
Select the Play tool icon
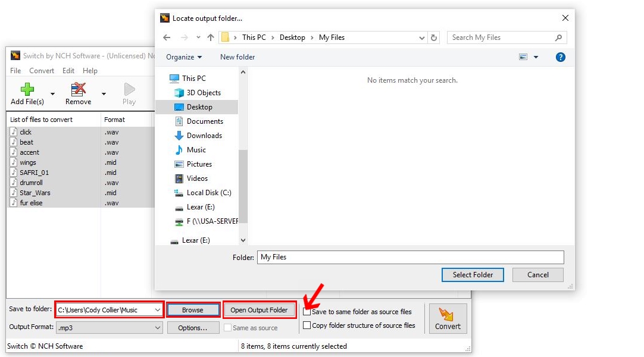[x=129, y=89]
